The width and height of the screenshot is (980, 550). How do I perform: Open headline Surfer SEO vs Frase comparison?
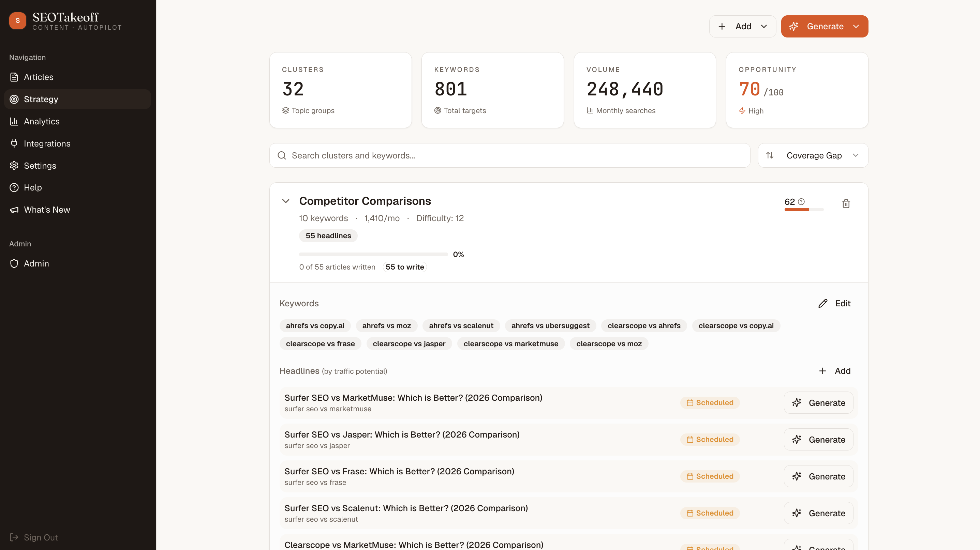(399, 471)
